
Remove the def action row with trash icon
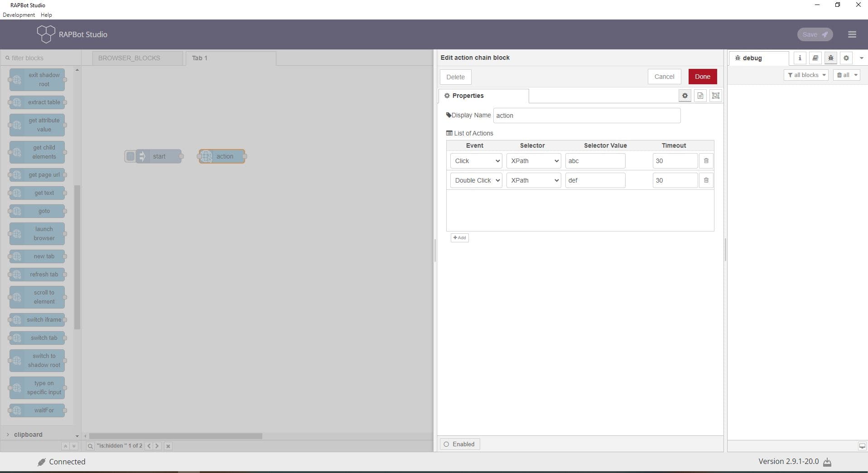pos(706,180)
